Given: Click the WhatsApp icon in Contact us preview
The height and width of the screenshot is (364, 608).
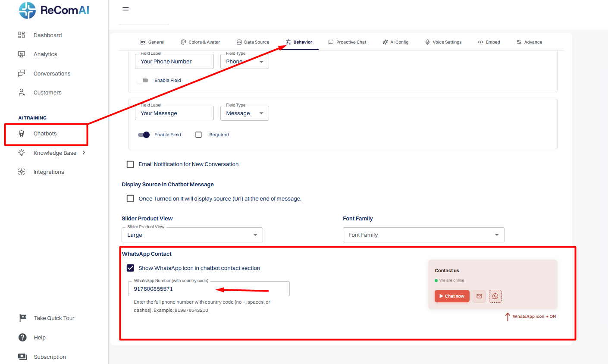Looking at the screenshot, I should click(x=495, y=296).
